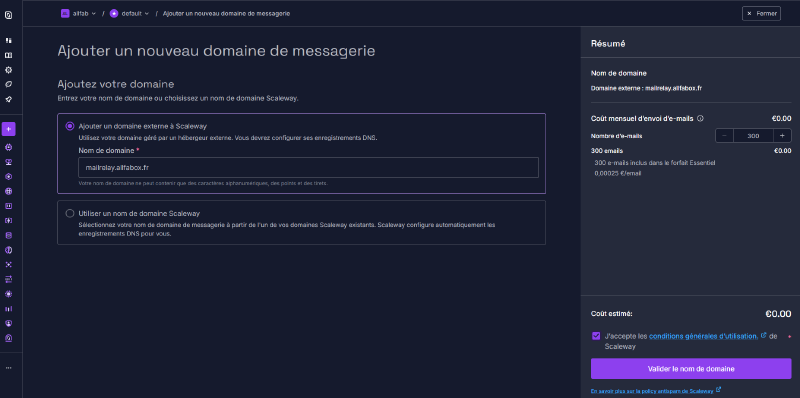Open the bar chart monitoring icon in sidebar

[8, 309]
